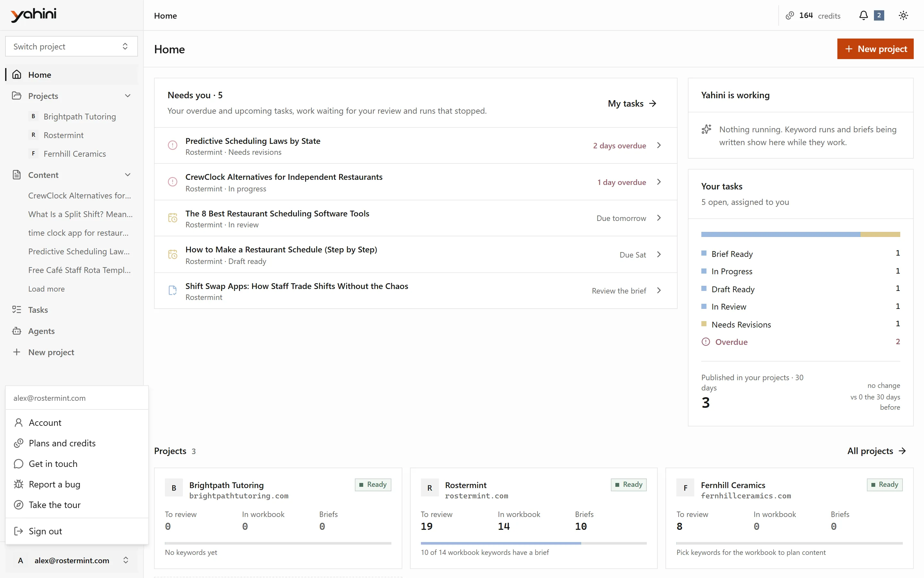The image size is (924, 578).
Task: Click document icon on Shift Swap Apps row
Action: click(x=173, y=291)
